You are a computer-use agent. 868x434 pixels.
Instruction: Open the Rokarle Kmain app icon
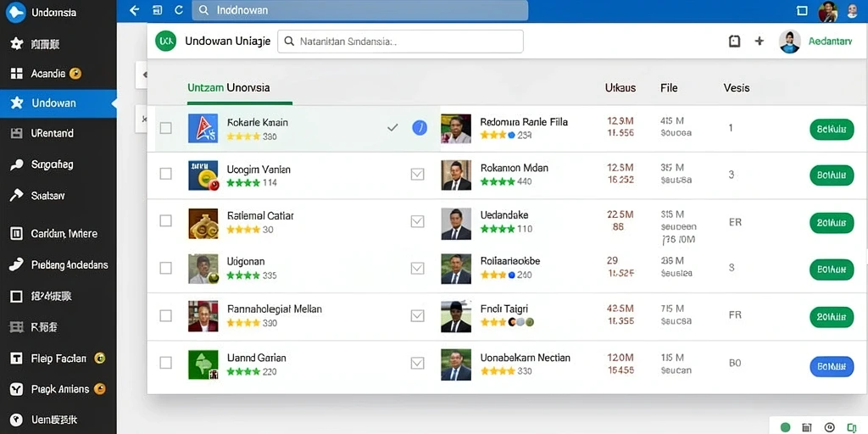(203, 129)
